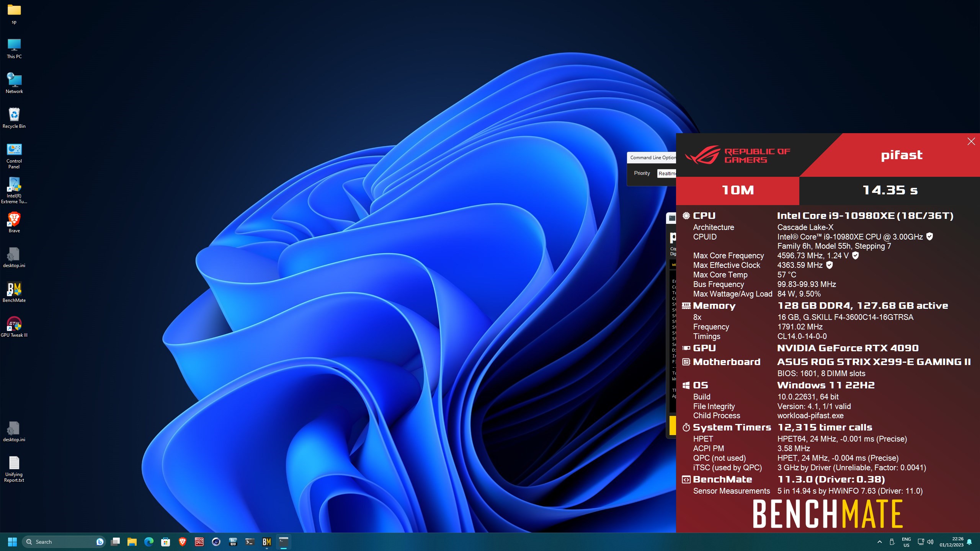
Task: Launch Brave browser from the taskbar
Action: 183,542
